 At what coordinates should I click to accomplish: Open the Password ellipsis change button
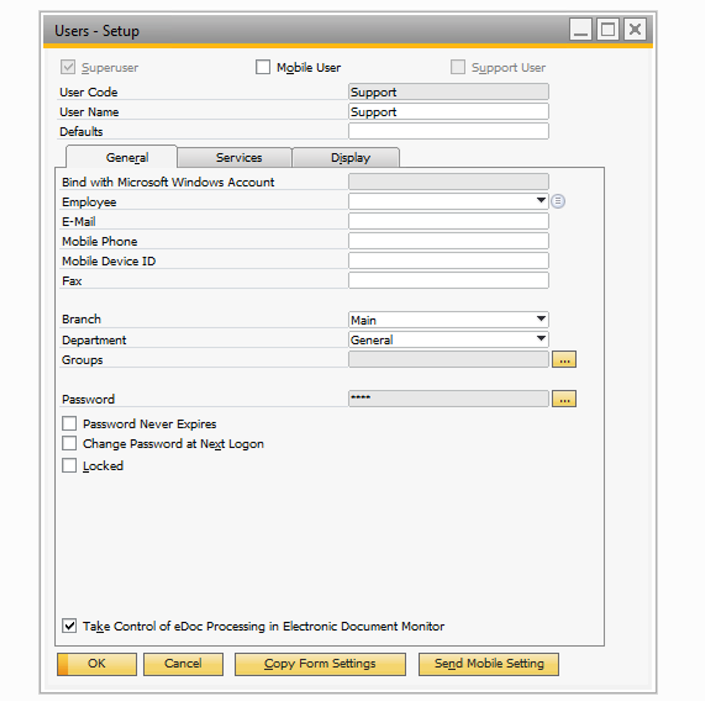tap(564, 399)
